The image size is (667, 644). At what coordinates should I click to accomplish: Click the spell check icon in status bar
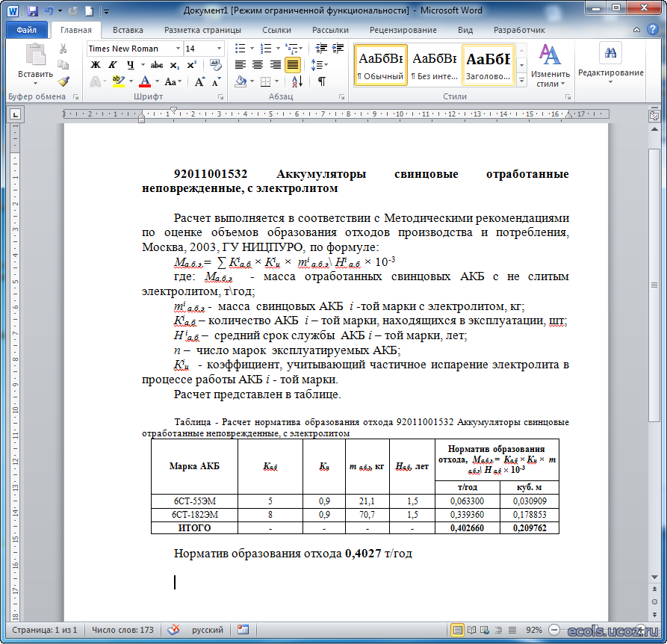click(173, 630)
